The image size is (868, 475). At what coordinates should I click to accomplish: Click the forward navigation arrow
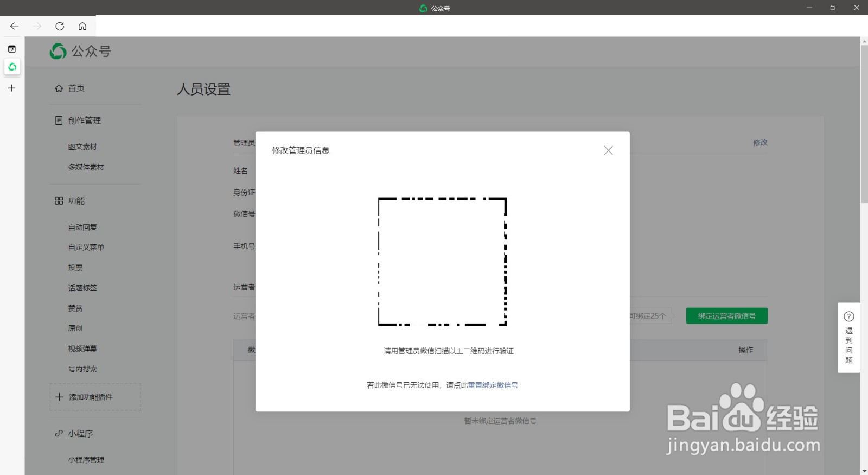coord(37,26)
